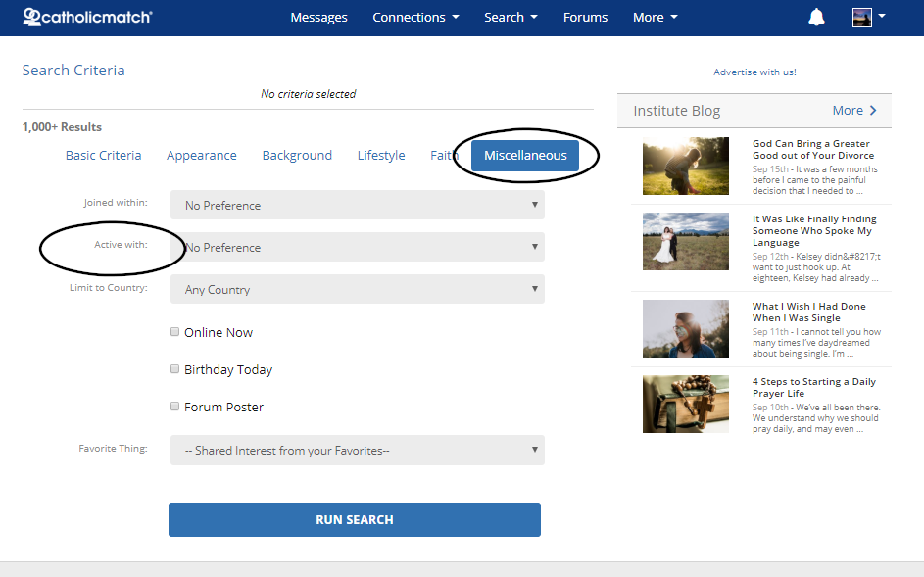This screenshot has width=924, height=577.
Task: Open the woman with glasses article thumbnail
Action: [685, 329]
